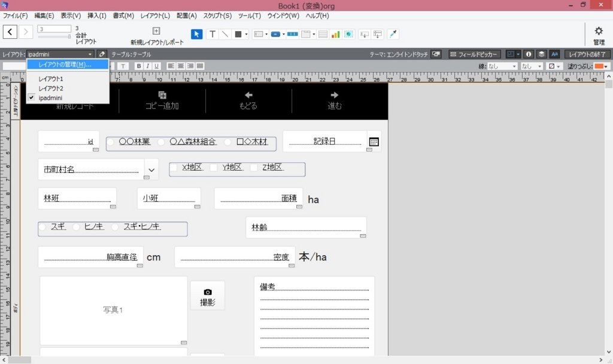Toggle the Aa formatting bar icon
Viewport: 613px width, 364px height.
[x=554, y=54]
